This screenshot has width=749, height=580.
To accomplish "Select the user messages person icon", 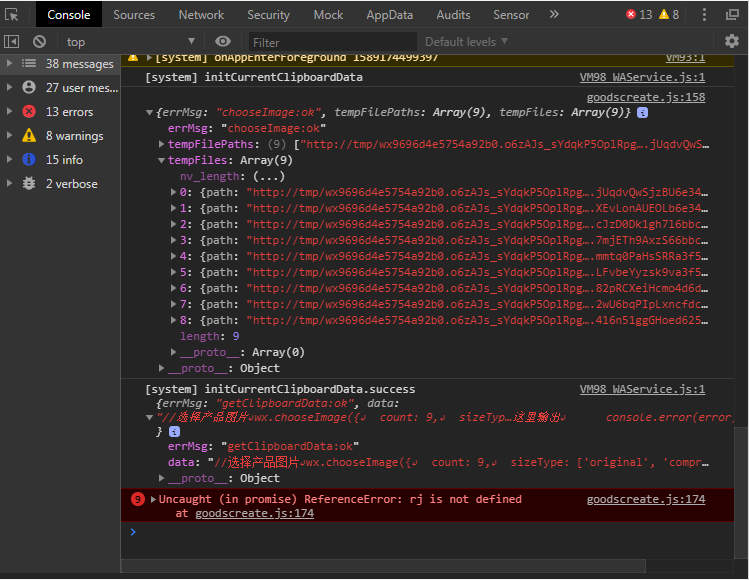I will point(29,87).
